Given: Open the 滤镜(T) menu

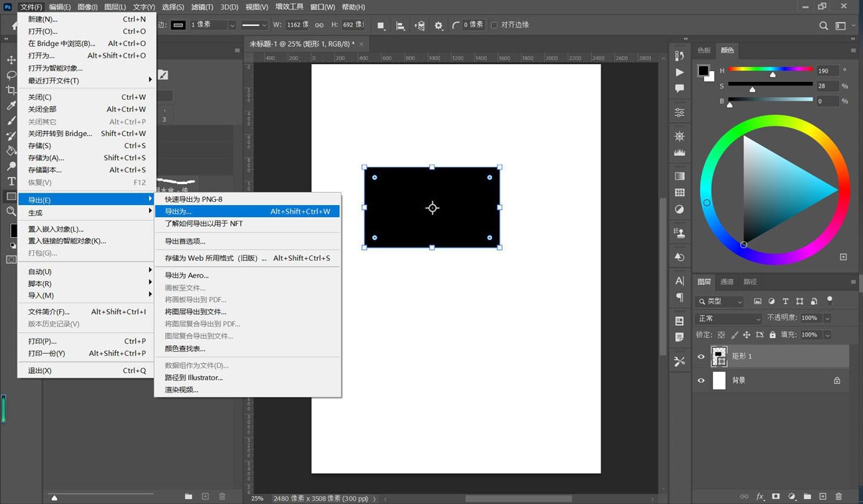Looking at the screenshot, I should [x=201, y=6].
